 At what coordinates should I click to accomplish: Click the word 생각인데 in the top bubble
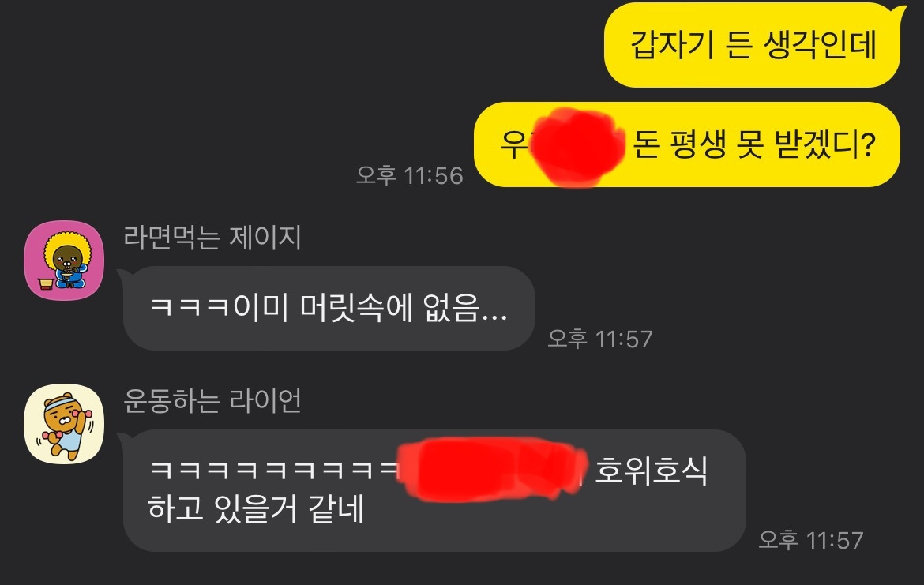(820, 45)
